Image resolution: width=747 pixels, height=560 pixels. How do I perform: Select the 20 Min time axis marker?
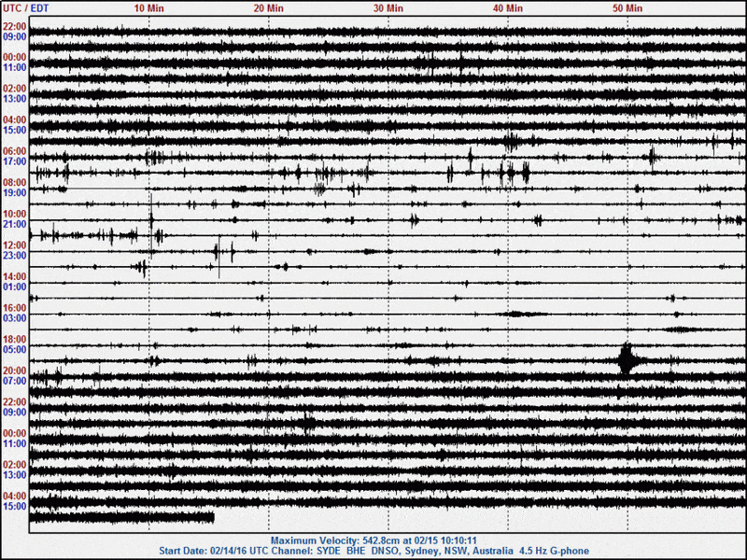pyautogui.click(x=269, y=7)
